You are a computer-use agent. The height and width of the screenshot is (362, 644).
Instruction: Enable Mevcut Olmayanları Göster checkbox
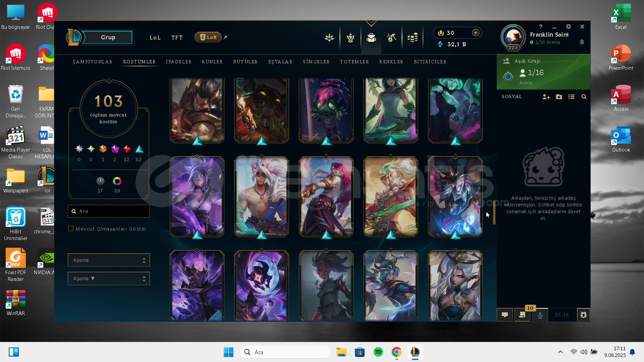[x=71, y=229]
